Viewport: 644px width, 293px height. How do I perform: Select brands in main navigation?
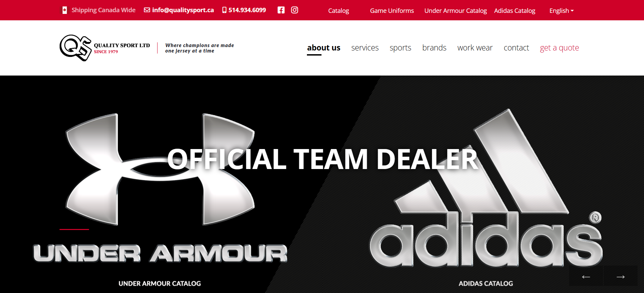tap(434, 48)
